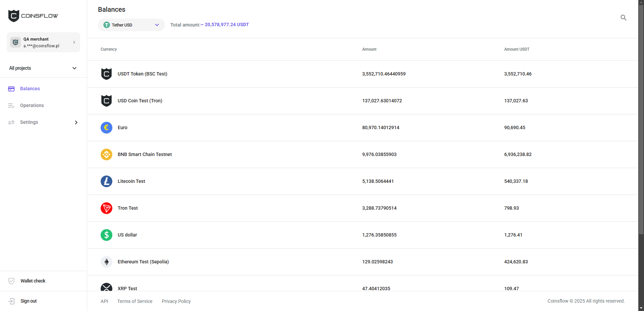Click the BNB Smart Chain icon
This screenshot has width=644, height=311.
pos(106,154)
